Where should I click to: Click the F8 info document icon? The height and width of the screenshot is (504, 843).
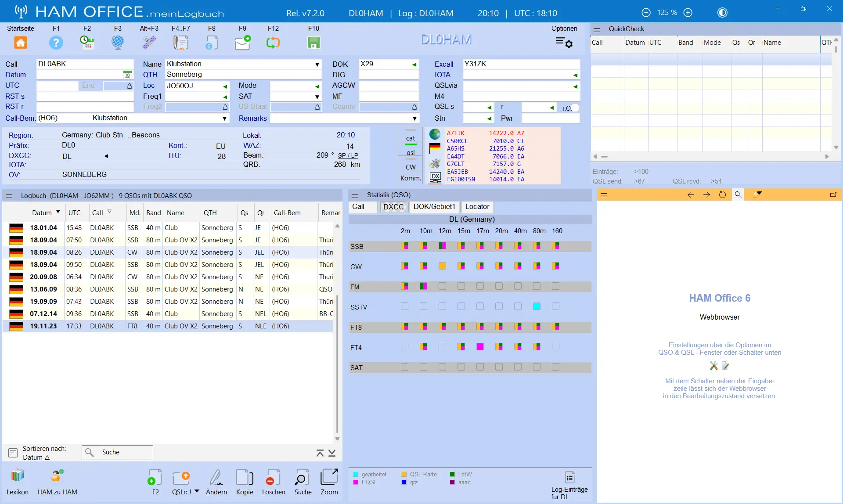point(212,43)
